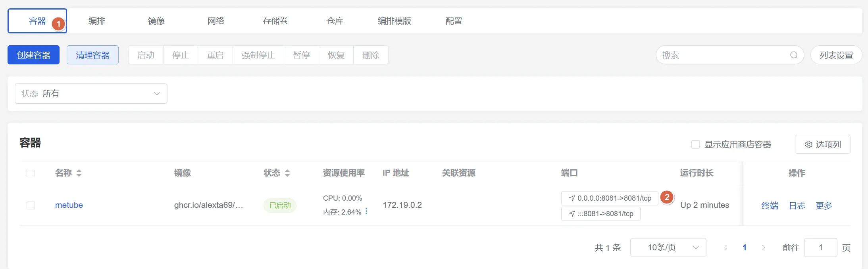Click IP 地址 column header
868x269 pixels.
(396, 173)
